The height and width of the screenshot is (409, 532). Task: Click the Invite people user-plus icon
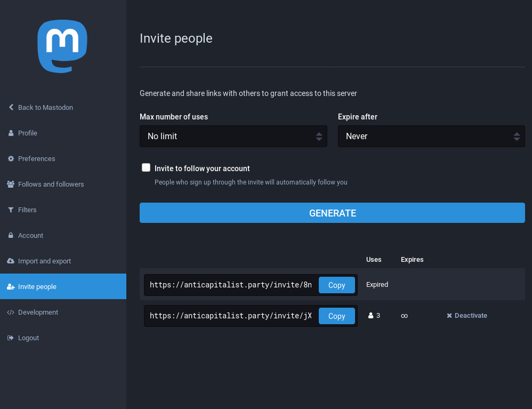(x=11, y=286)
